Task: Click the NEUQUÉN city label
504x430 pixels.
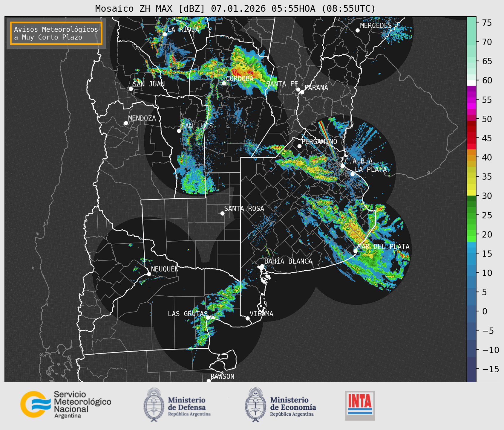Action: (x=165, y=269)
